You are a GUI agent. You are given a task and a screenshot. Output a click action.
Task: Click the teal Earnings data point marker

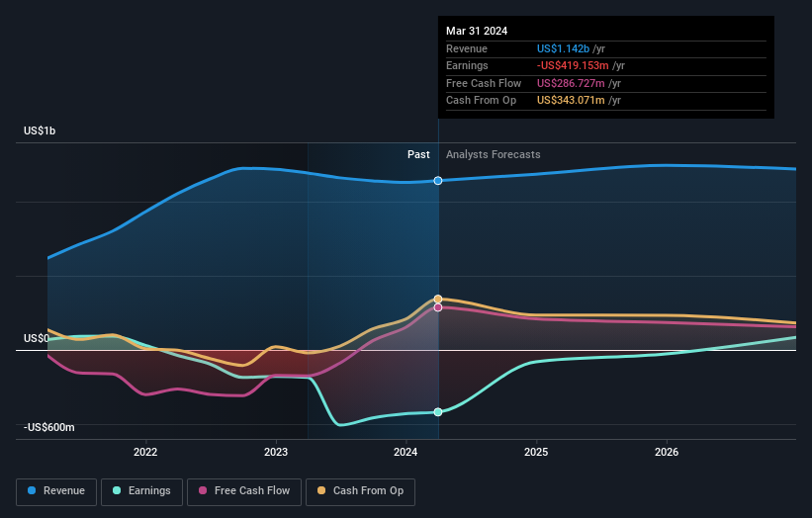pos(438,412)
